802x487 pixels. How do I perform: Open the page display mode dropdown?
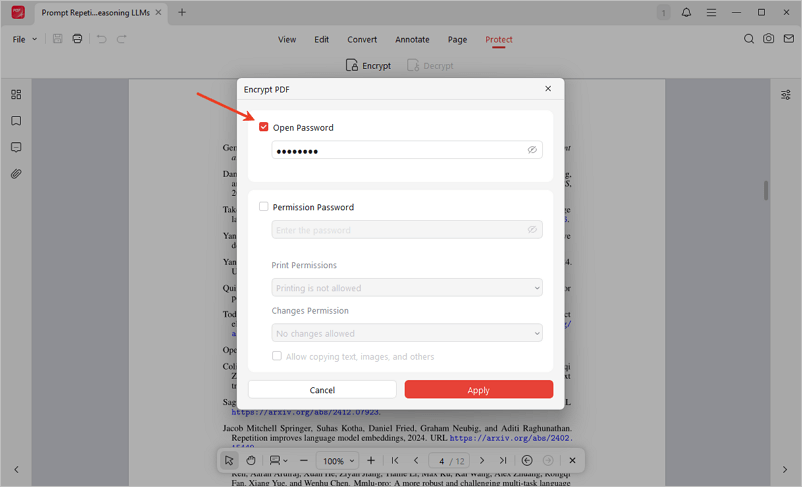(279, 460)
